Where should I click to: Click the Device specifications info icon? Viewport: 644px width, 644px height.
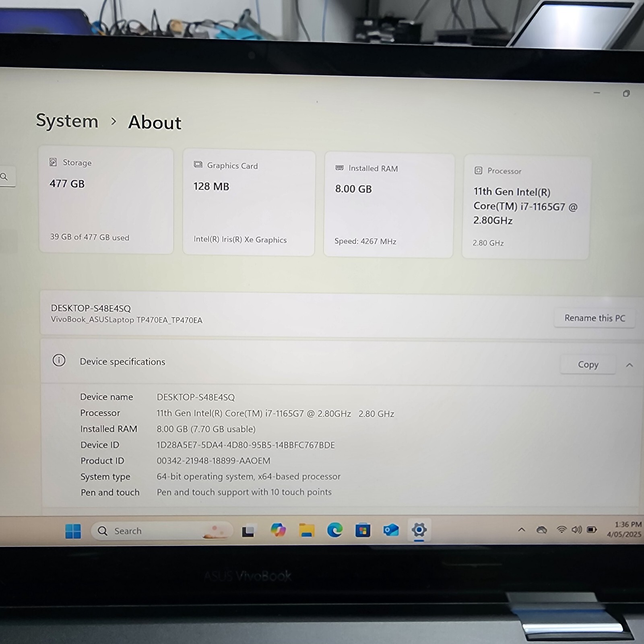[59, 360]
